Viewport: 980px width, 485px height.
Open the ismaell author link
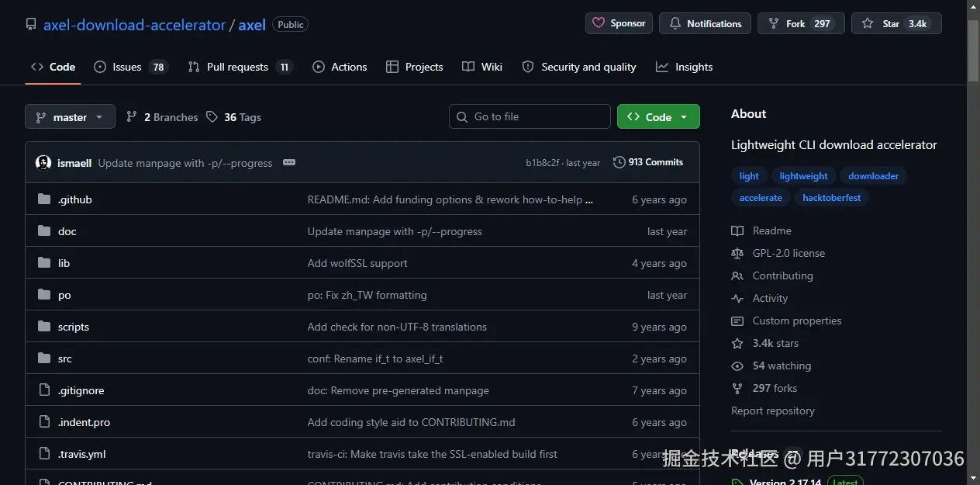point(74,163)
